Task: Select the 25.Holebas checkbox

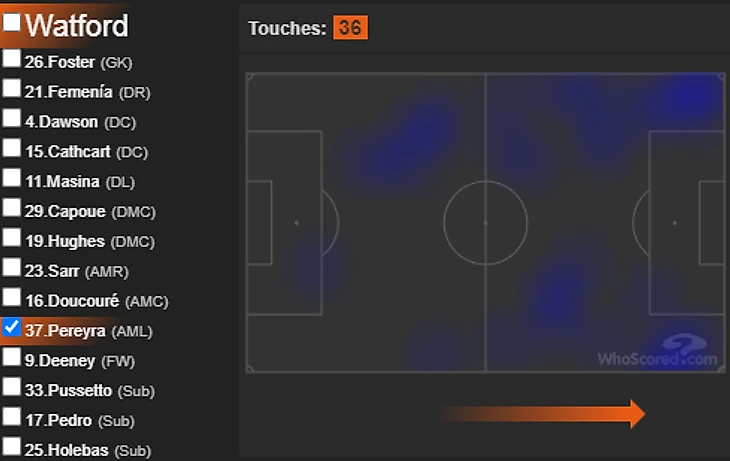Action: point(11,446)
